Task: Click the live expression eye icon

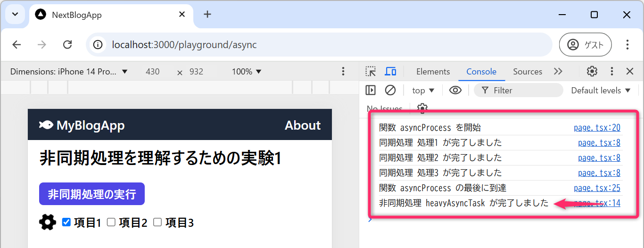Action: (x=455, y=90)
